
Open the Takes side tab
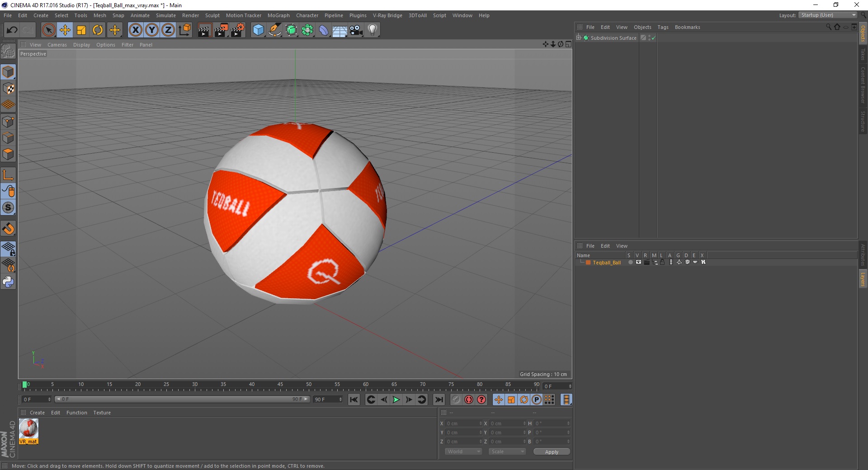click(x=863, y=54)
